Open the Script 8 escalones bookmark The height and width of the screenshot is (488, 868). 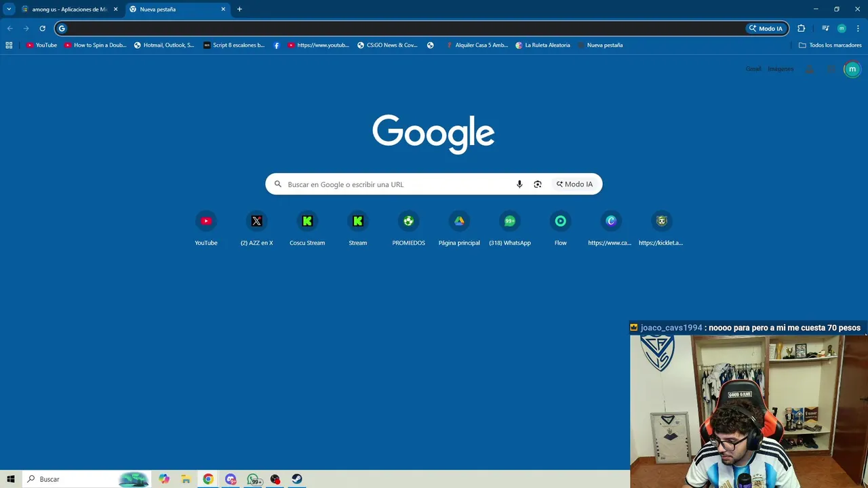tap(234, 45)
